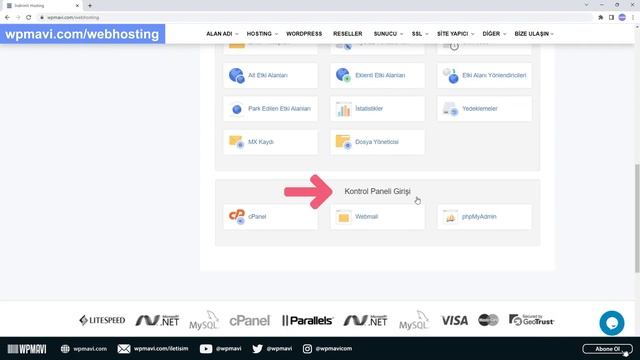Click the page vertical scrollbar
Screen dimensions: 640x360
(x=637, y=218)
